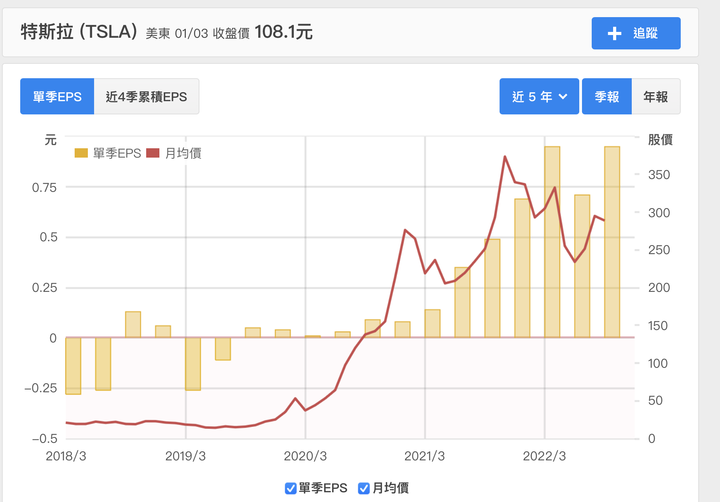This screenshot has width=720, height=502.
Task: Toggle the 月均價 checkbox below chart
Action: click(x=364, y=488)
